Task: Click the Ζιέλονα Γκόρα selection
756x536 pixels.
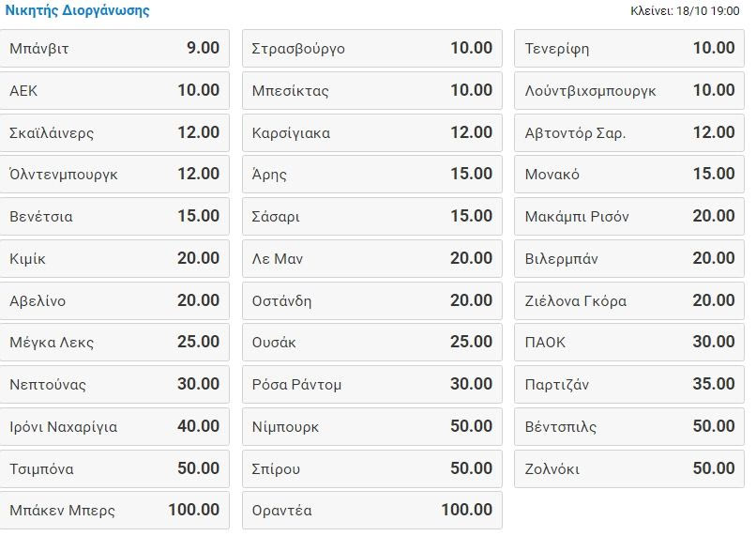Action: click(629, 301)
